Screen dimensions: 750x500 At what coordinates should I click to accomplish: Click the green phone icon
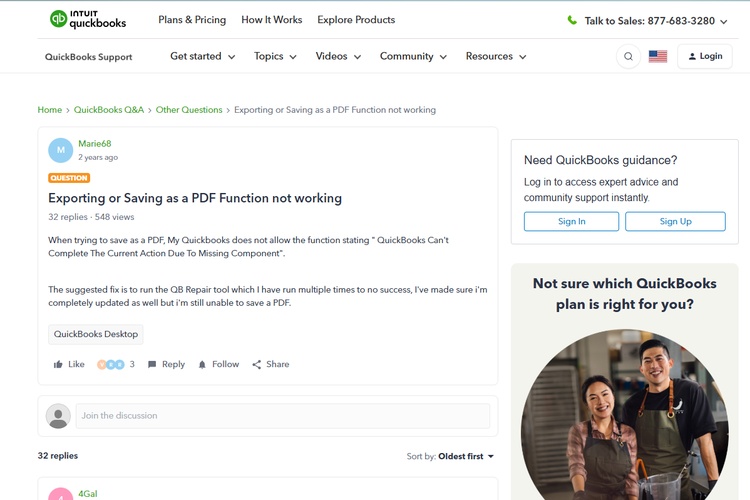coord(572,20)
